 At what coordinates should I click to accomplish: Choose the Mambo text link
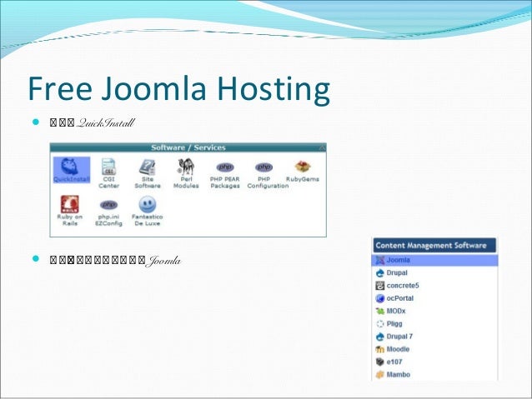[399, 375]
